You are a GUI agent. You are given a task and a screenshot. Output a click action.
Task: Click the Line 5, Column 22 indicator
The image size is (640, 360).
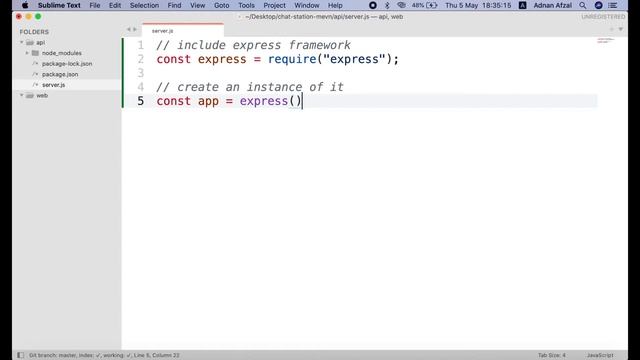tap(157, 356)
